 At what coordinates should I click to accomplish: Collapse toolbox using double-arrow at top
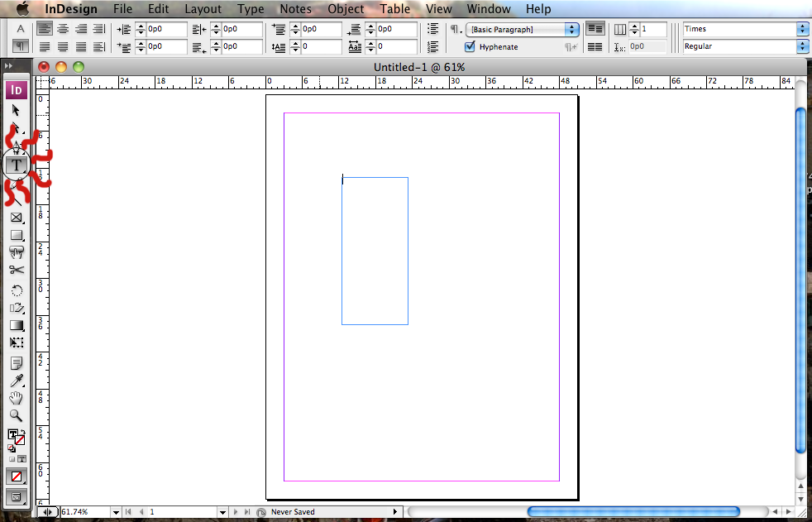pyautogui.click(x=9, y=66)
